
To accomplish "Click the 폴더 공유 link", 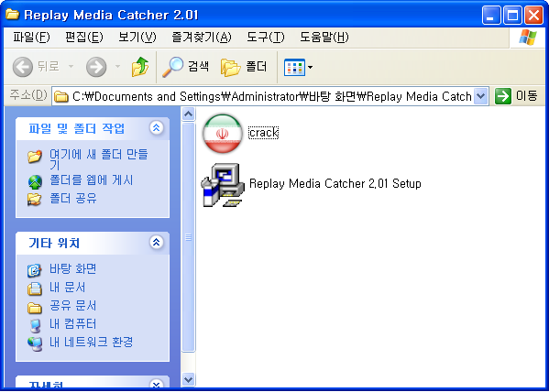I will point(72,199).
